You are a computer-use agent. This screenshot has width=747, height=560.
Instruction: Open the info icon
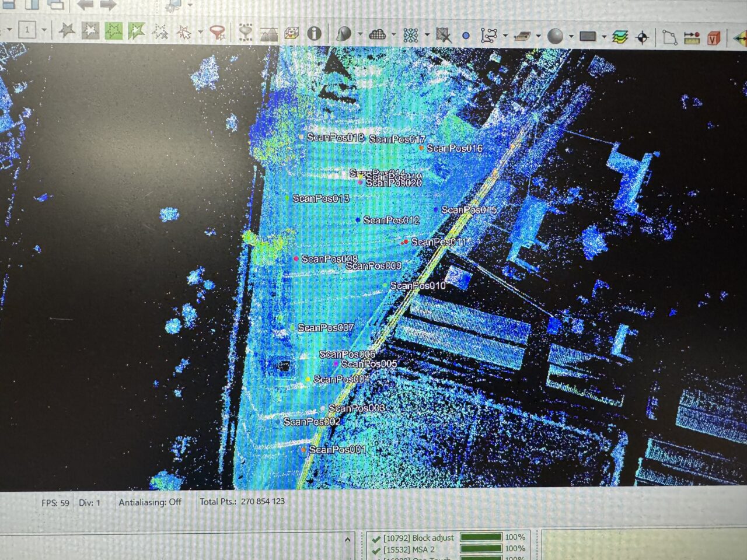tap(315, 33)
